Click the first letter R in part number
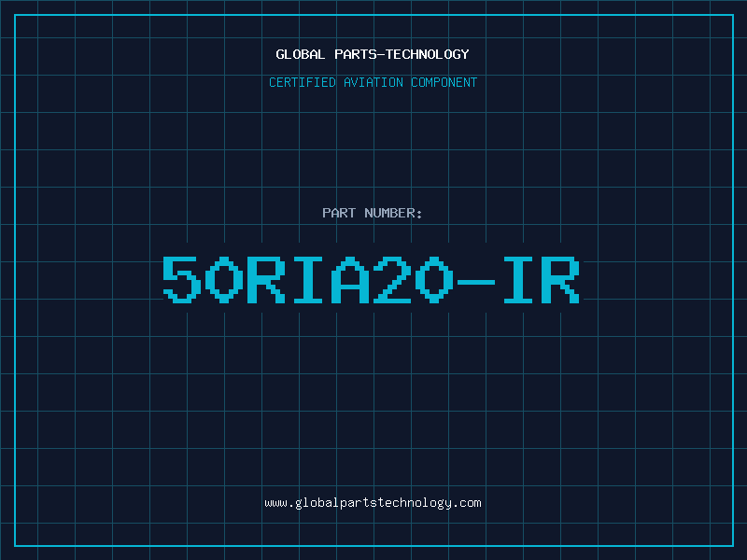This screenshot has height=560, width=747. click(266, 279)
